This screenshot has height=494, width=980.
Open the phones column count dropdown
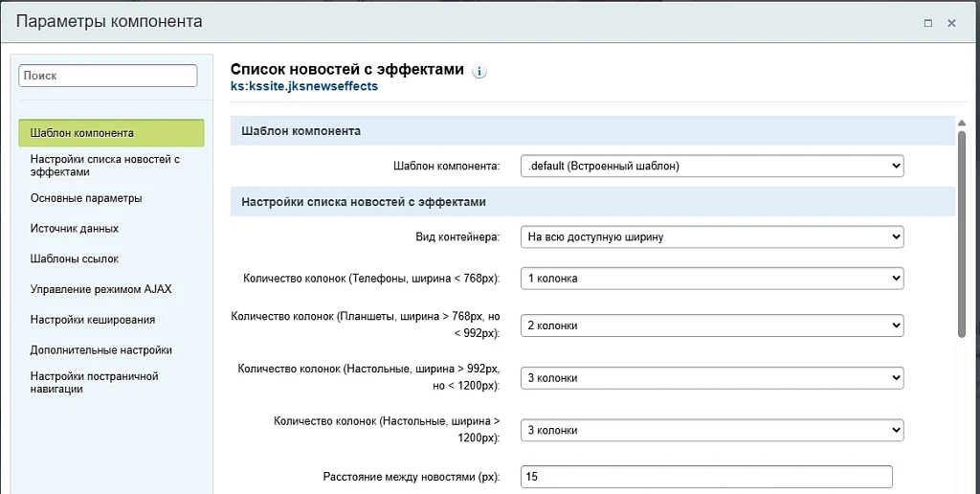point(712,279)
